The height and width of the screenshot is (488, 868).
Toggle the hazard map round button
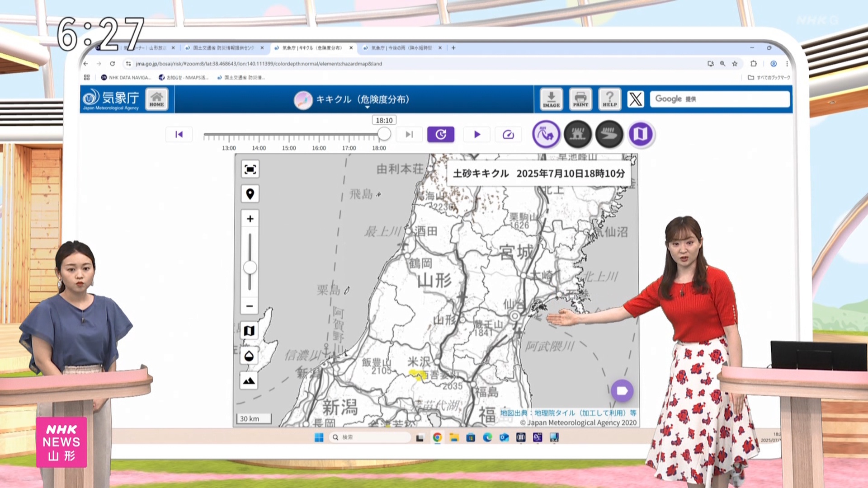pos(641,134)
